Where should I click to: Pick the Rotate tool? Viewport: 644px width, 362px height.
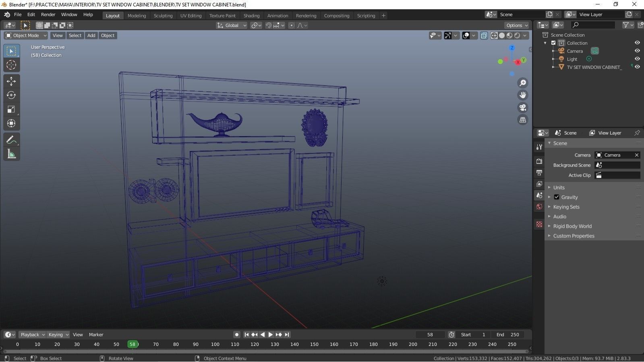coord(11,95)
